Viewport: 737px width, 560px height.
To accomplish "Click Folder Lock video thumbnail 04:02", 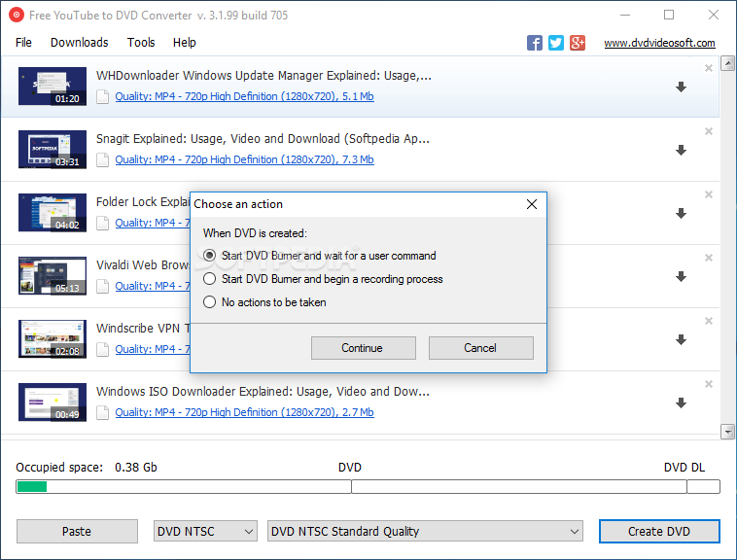I will (53, 212).
